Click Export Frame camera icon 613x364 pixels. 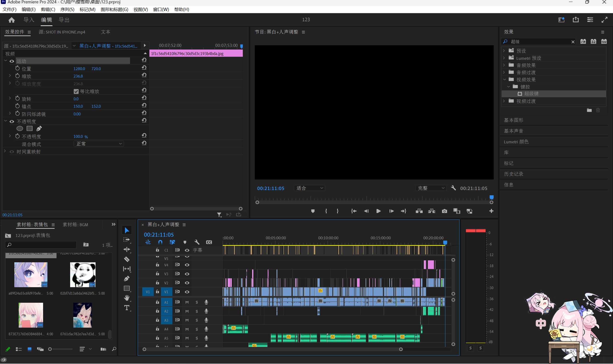point(444,211)
